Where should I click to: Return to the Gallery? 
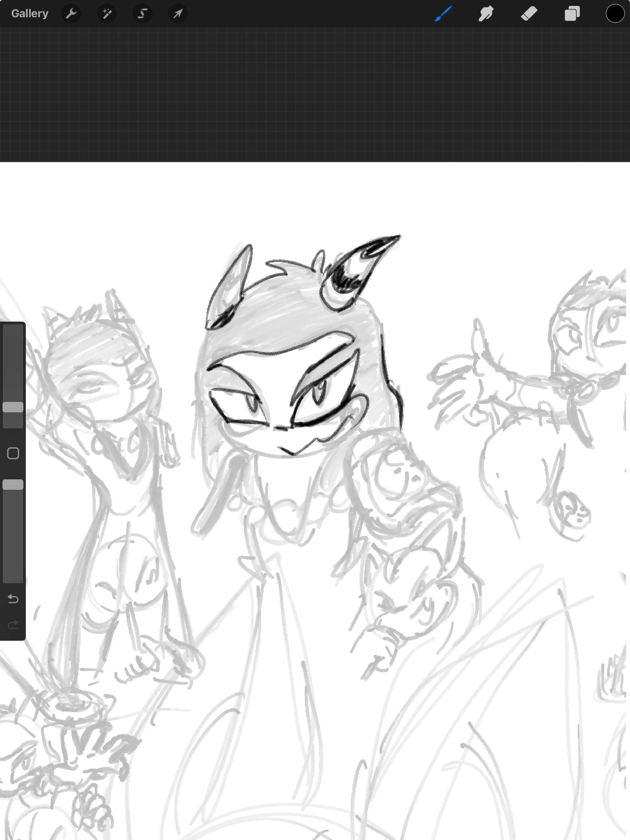pos(30,14)
